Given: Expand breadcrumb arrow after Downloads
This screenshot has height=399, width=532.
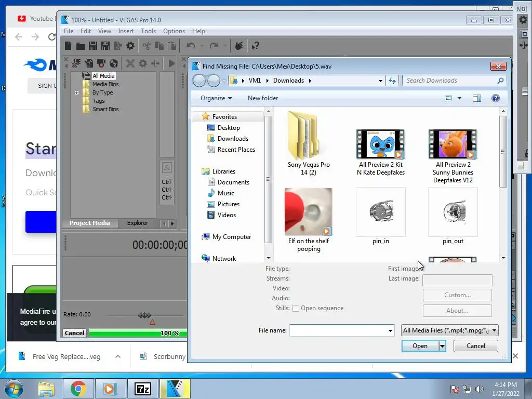Looking at the screenshot, I should point(310,81).
